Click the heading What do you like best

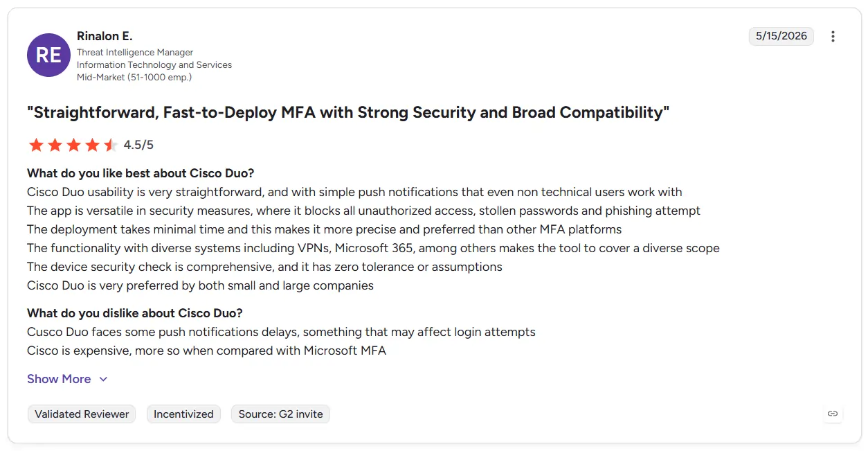(x=141, y=173)
